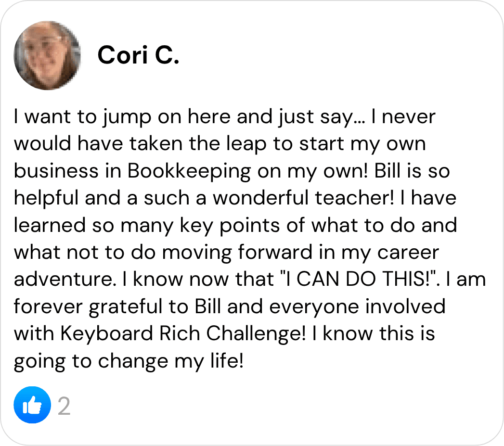504x446 pixels.
Task: Click the word "Bookkeeping" in the testimonial
Action: click(189, 171)
